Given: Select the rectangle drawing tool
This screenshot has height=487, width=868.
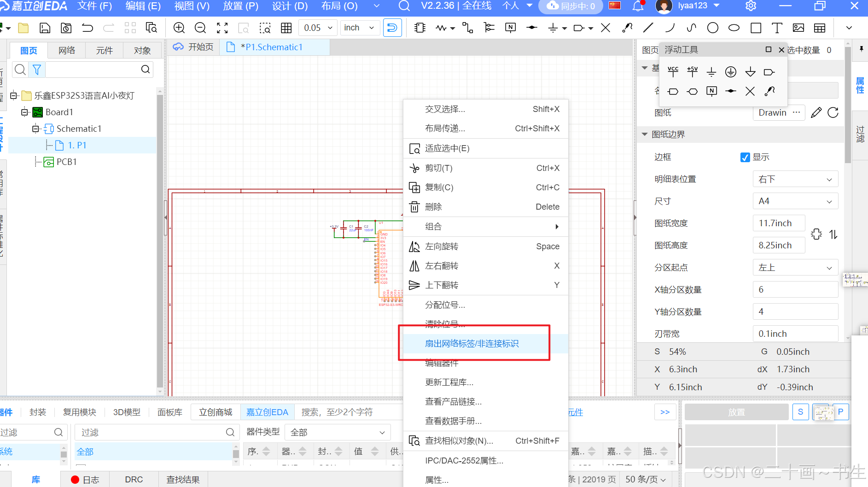Looking at the screenshot, I should 756,28.
